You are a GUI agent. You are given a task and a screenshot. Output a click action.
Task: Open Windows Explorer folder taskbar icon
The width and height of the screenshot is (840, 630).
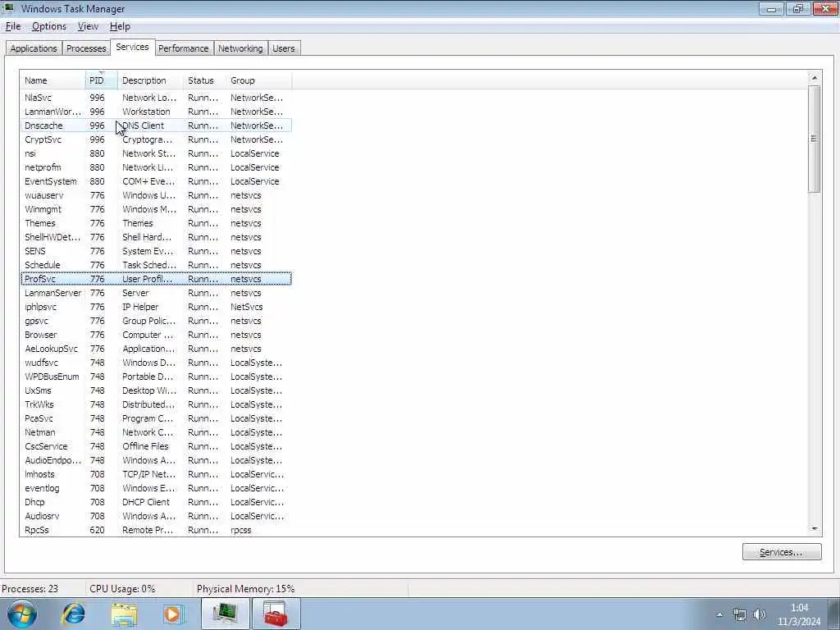click(124, 614)
